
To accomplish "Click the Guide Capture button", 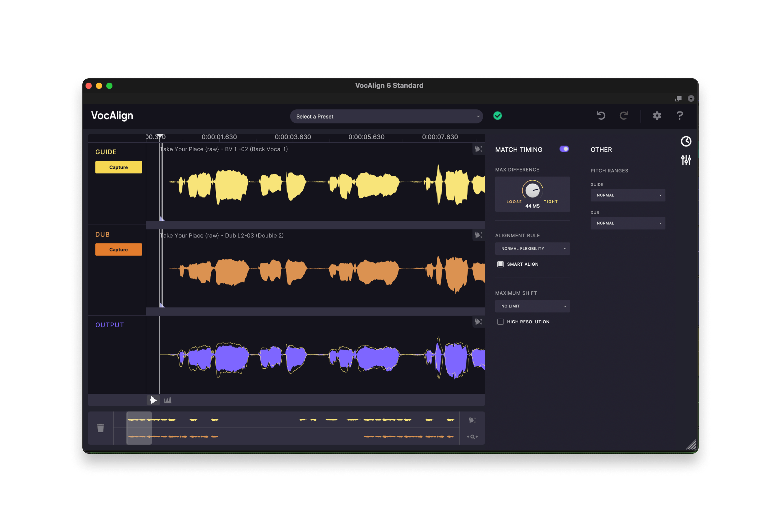I will [x=118, y=167].
